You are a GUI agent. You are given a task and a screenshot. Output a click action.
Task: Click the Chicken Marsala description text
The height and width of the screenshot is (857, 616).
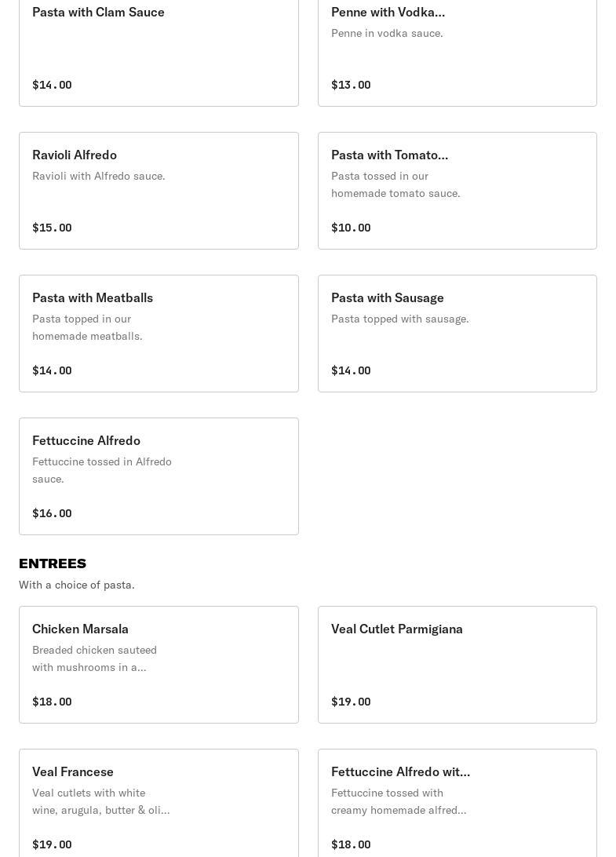94,658
